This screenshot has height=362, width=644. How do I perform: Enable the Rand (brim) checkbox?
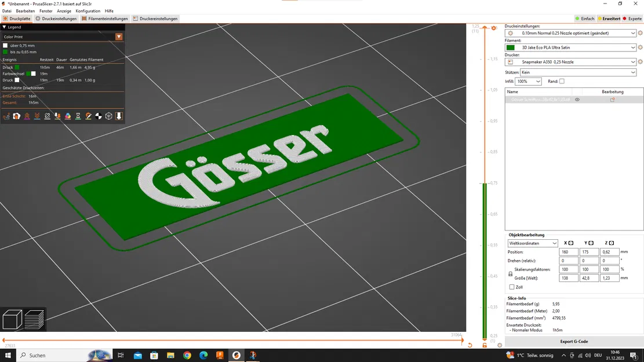point(562,81)
